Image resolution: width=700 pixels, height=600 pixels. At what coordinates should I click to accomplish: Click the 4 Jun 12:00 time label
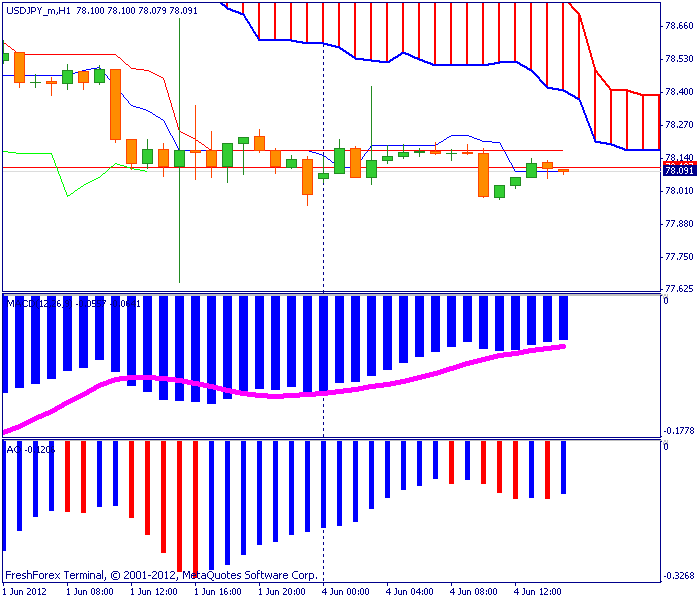coord(538,592)
